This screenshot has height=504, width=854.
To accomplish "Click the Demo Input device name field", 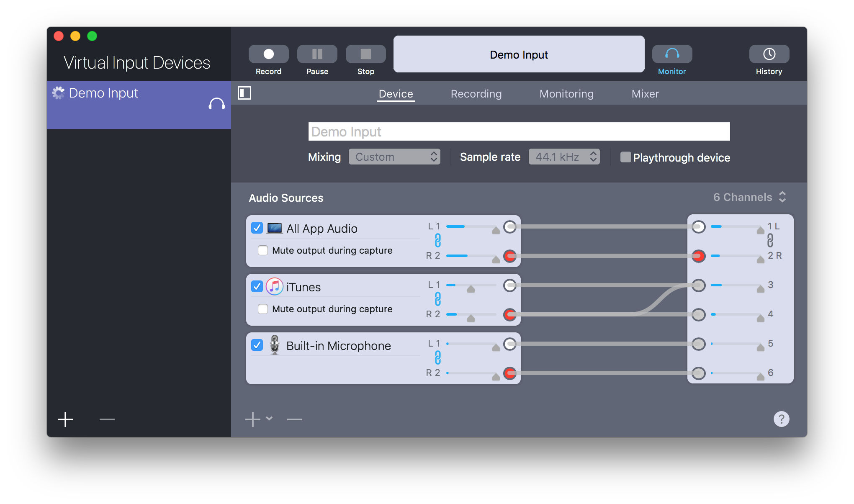I will (x=519, y=131).
